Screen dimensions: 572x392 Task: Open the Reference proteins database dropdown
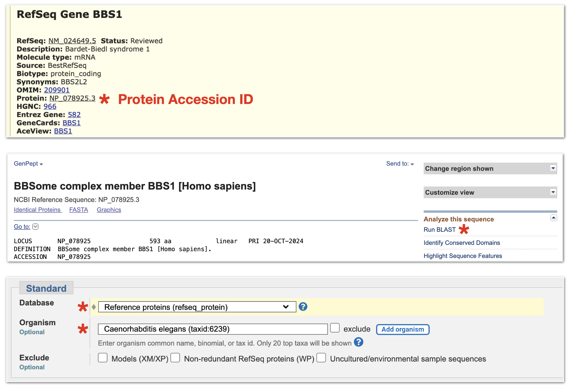197,307
